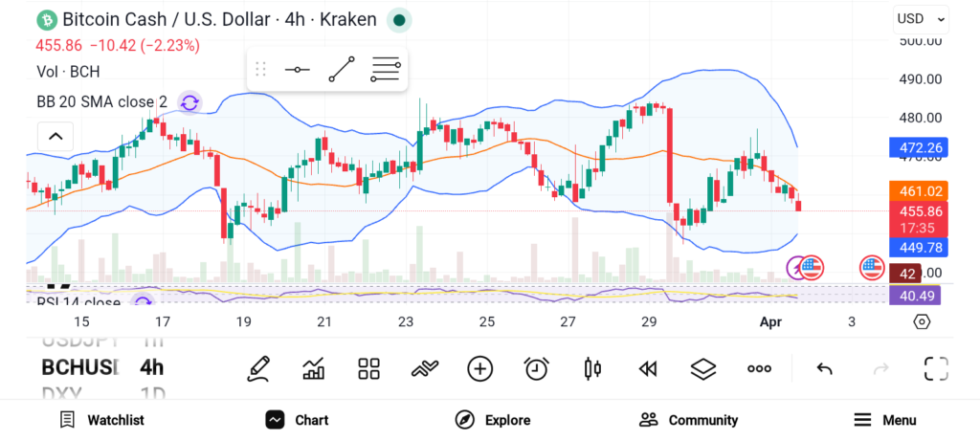Collapse the indicator legend with chevron
980x441 pixels.
pyautogui.click(x=56, y=136)
